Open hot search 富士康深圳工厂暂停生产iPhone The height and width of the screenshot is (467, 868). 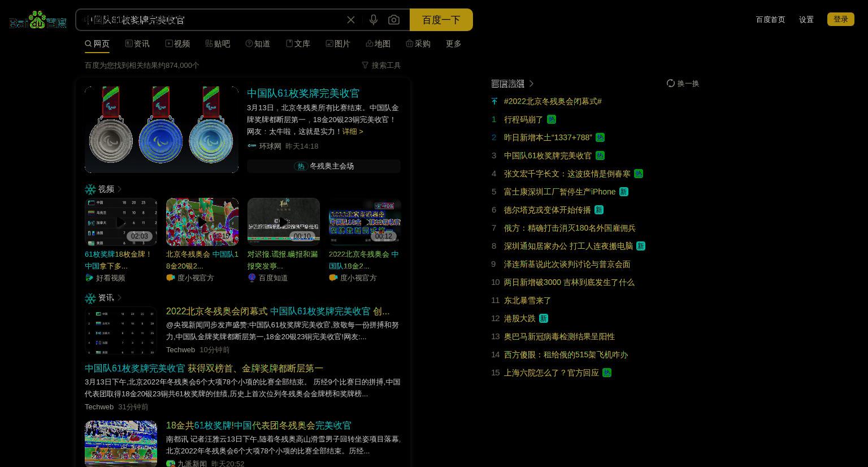559,192
